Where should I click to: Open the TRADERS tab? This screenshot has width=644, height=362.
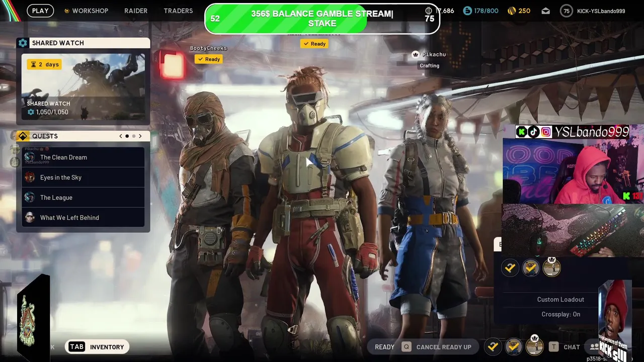tap(178, 11)
